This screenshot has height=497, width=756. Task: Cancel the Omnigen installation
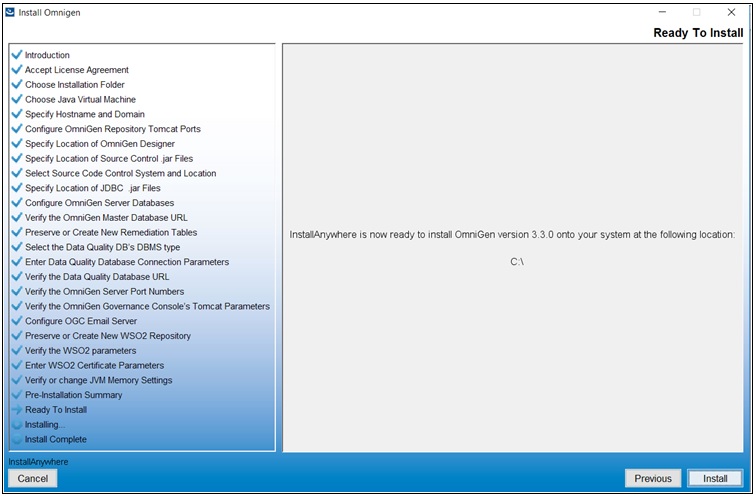pyautogui.click(x=33, y=478)
